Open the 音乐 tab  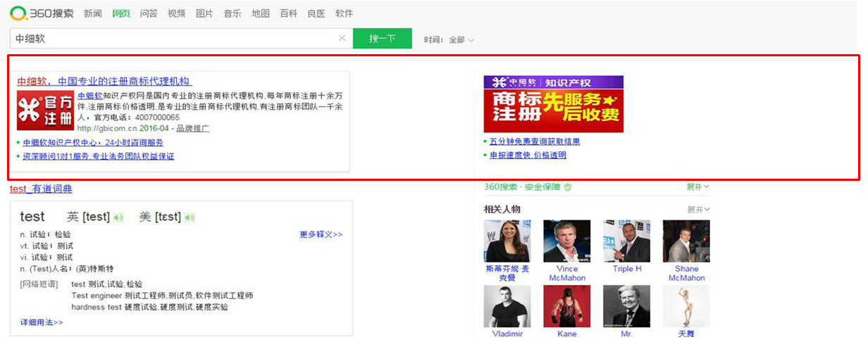tap(232, 14)
